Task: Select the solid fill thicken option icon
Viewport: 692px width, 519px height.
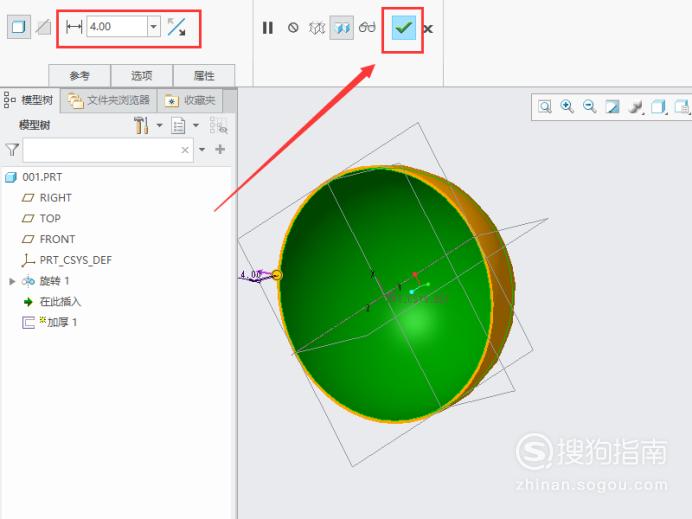Action: pyautogui.click(x=19, y=27)
